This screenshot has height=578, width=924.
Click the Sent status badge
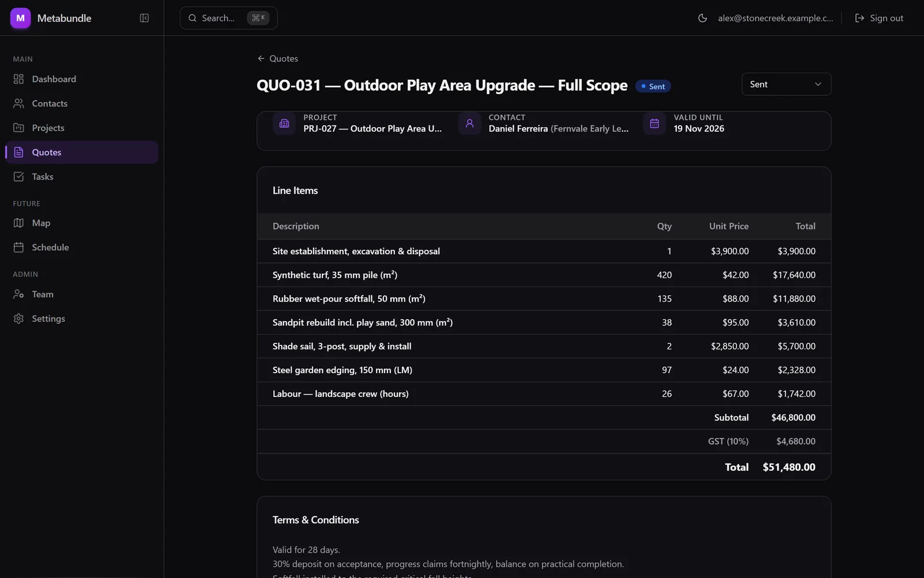click(x=653, y=86)
